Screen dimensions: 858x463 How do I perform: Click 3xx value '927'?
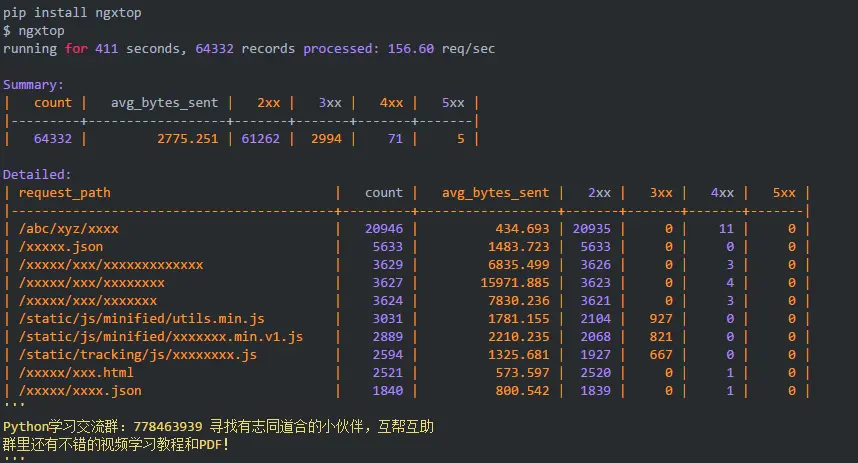click(661, 319)
